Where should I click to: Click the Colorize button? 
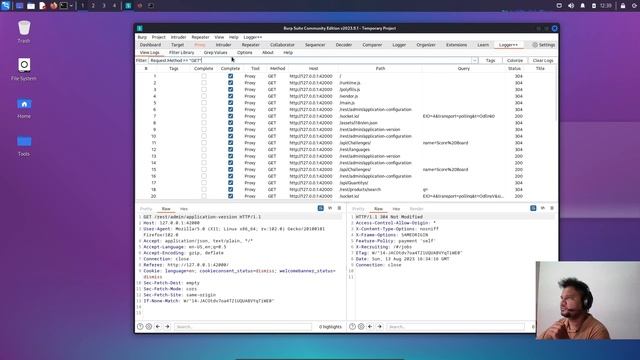pos(515,60)
